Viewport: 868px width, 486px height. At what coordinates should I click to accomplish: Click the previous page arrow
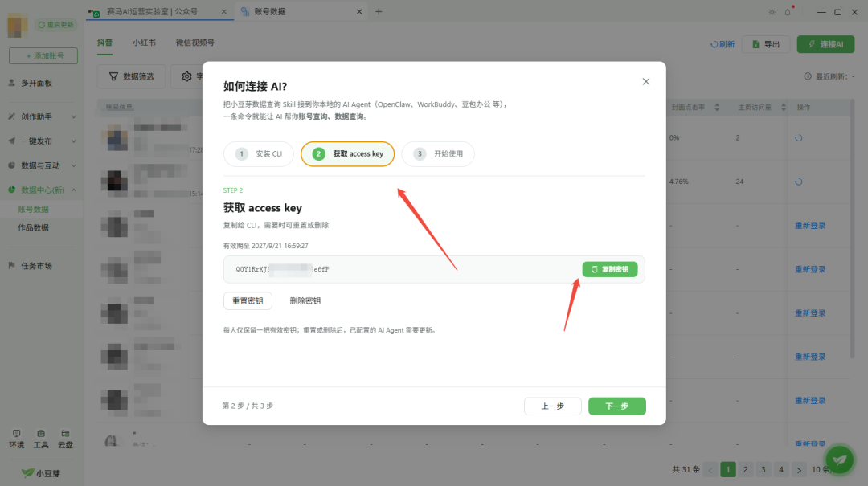[x=710, y=470]
